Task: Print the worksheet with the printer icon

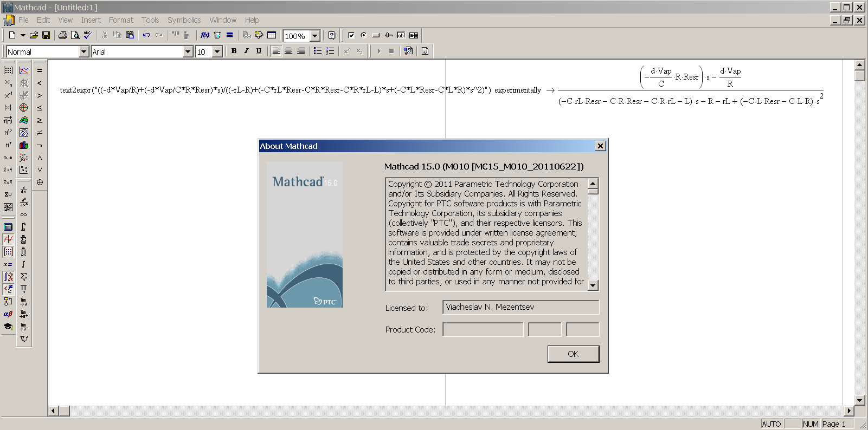Action: tap(63, 35)
